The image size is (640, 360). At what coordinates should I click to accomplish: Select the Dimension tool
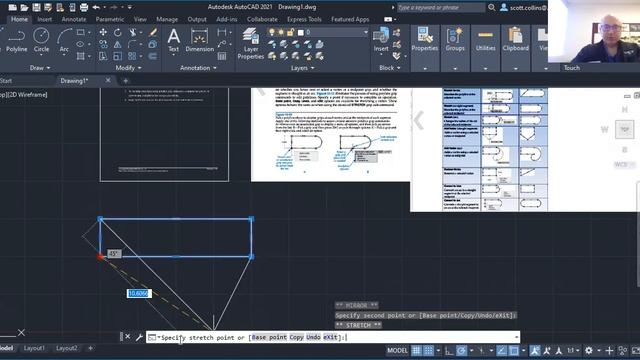(x=200, y=40)
